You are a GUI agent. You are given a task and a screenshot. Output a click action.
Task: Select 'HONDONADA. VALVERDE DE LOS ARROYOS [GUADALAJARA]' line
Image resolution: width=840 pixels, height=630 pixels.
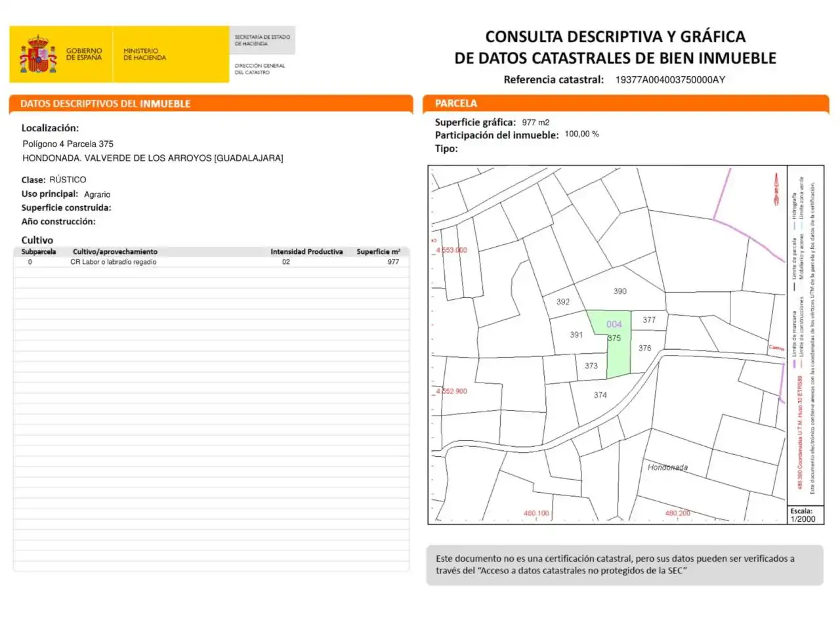click(153, 158)
